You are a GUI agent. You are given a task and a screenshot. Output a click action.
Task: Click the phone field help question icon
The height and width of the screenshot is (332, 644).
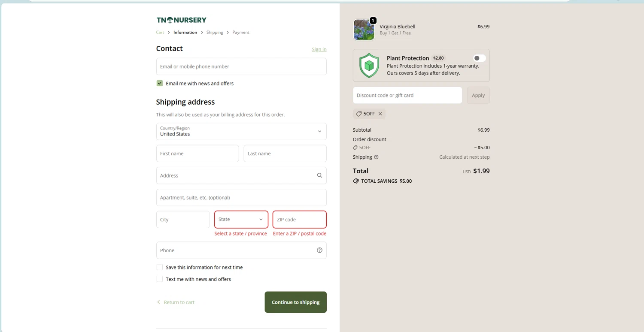(319, 251)
